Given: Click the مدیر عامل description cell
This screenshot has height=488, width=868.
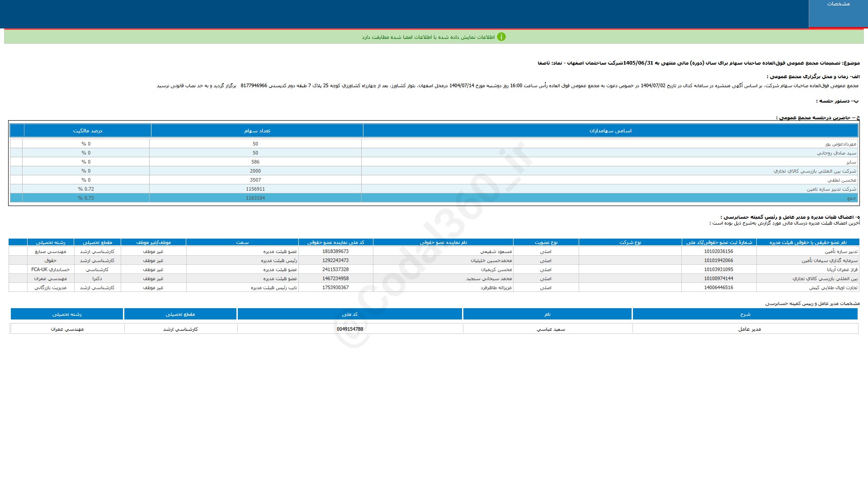Looking at the screenshot, I should [x=749, y=329].
